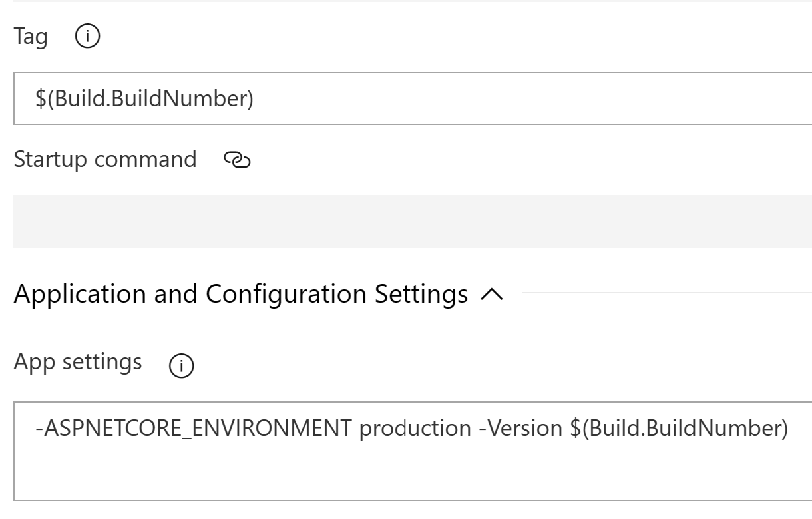Click the Startup command link icon
The width and height of the screenshot is (812, 519).
coord(238,160)
